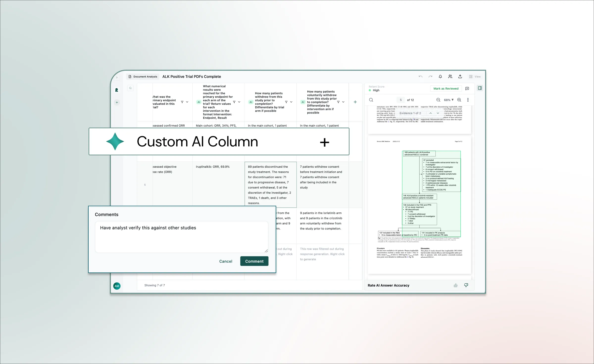
Task: Click the comment text field
Action: click(x=181, y=237)
